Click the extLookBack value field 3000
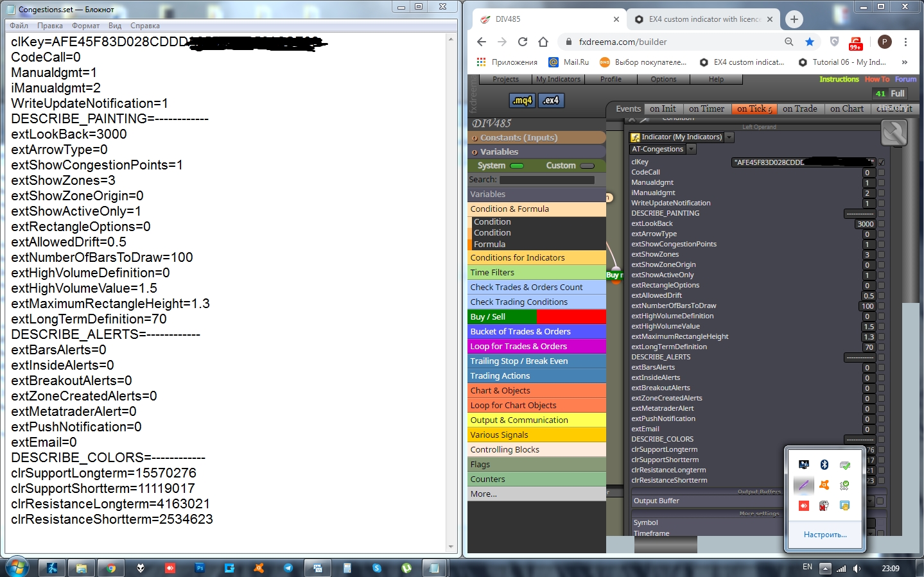 coord(865,224)
